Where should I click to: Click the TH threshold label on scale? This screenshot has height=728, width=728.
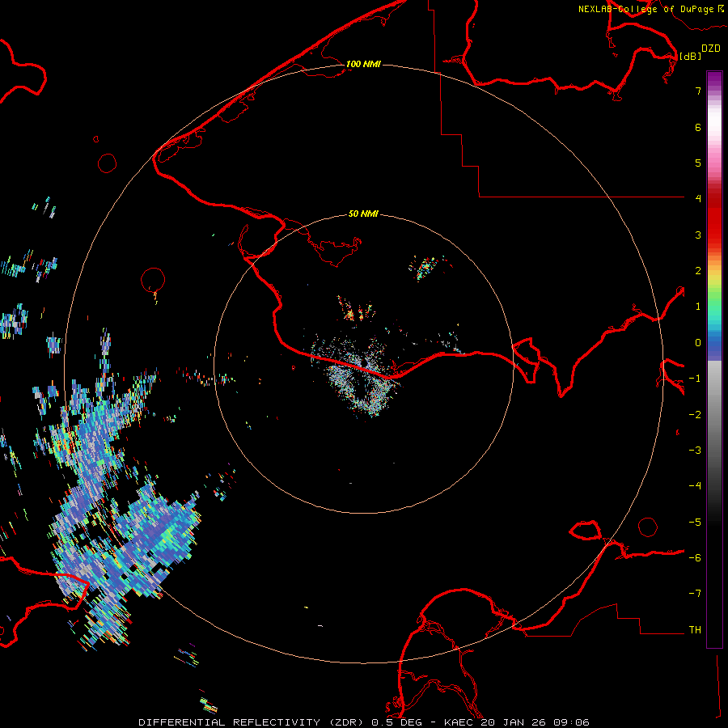pos(695,630)
